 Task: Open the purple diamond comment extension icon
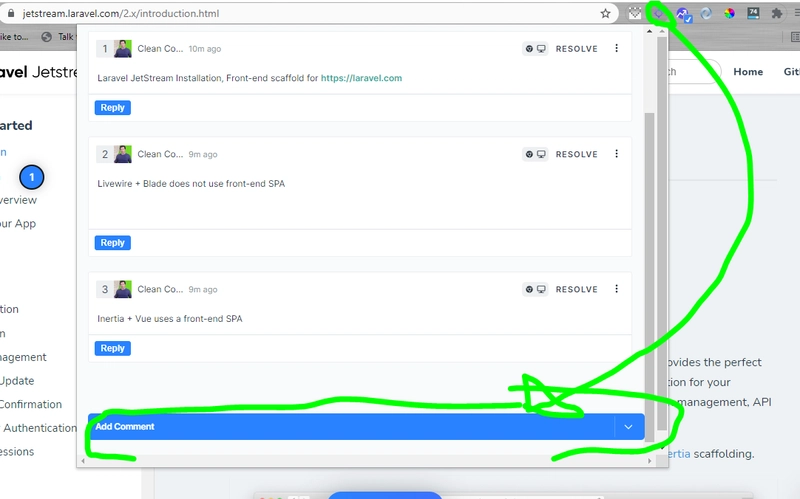pos(659,14)
